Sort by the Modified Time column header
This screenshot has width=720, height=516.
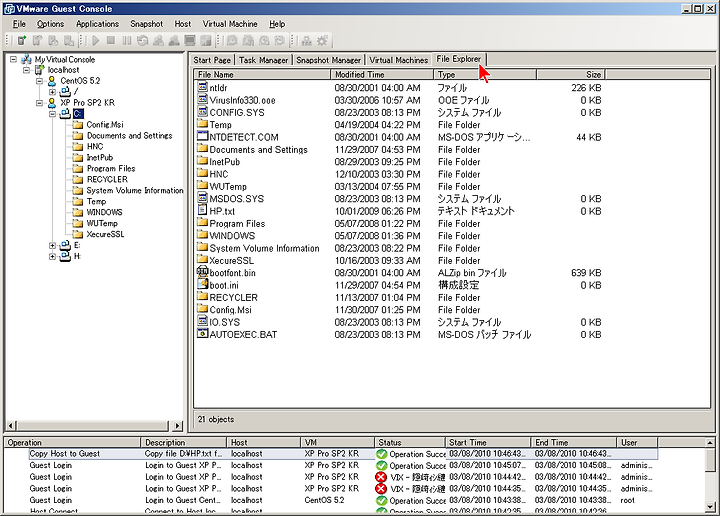pyautogui.click(x=382, y=74)
